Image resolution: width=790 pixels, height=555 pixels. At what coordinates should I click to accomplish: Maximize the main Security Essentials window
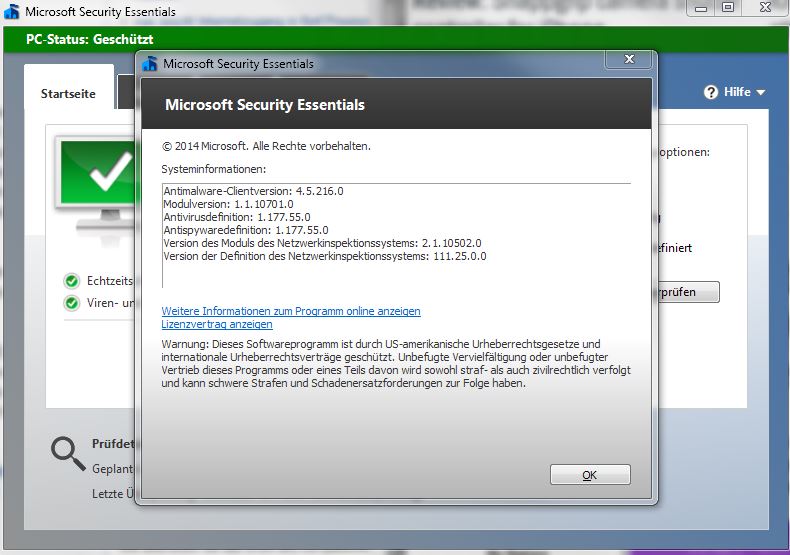pyautogui.click(x=728, y=8)
